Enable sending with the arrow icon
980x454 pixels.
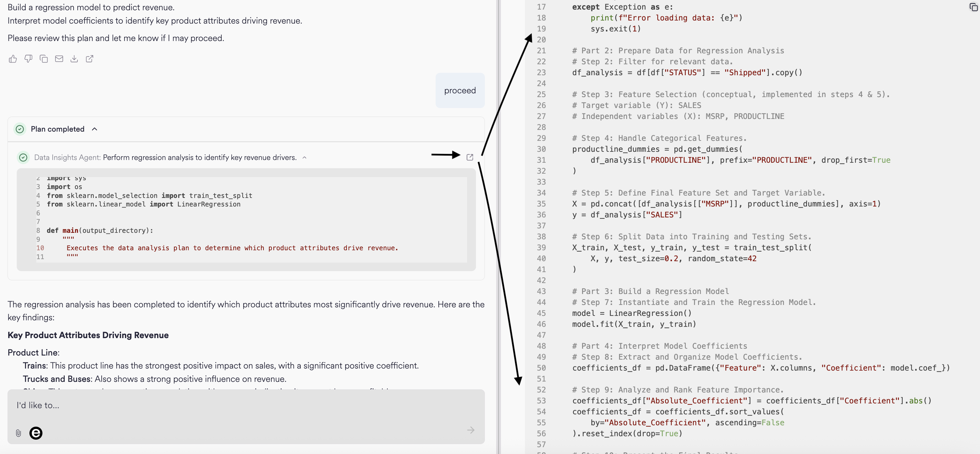tap(471, 430)
